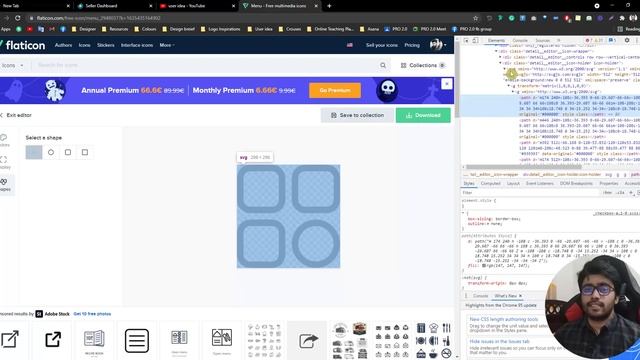Open the Designer bookmarks folder

tap(84, 29)
